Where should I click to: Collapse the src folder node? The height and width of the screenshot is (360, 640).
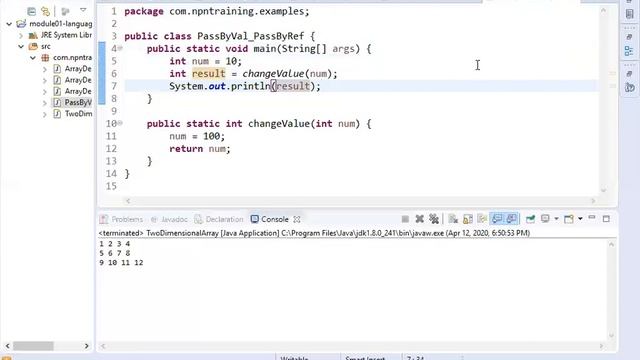(x=21, y=47)
